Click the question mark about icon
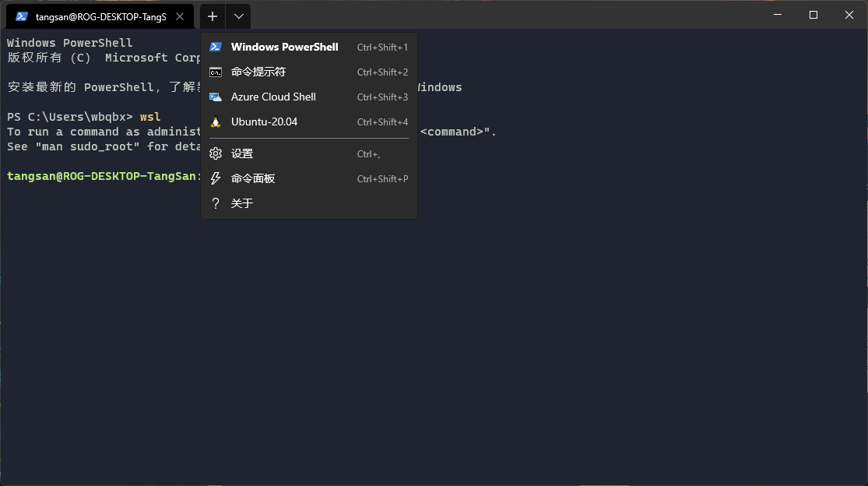Screen dimensions: 868x486 pos(216,204)
